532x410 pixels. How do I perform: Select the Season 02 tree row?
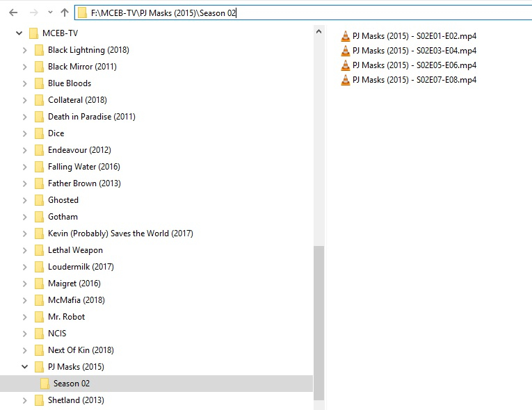pyautogui.click(x=156, y=384)
